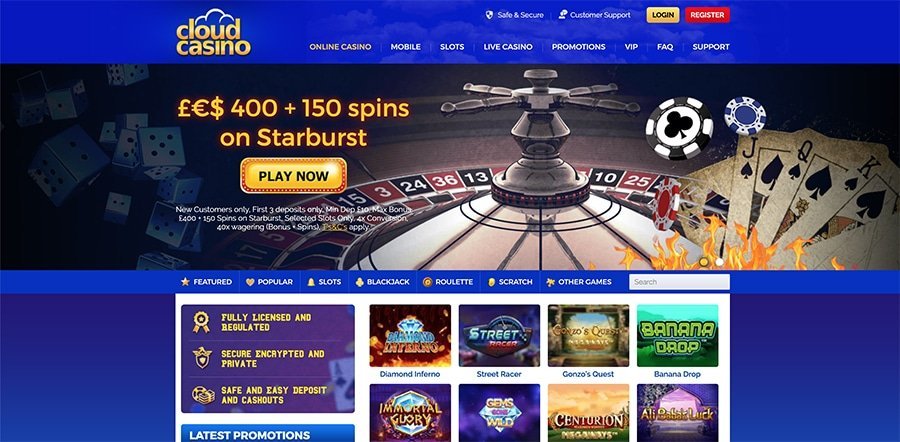Screen dimensions: 900x442
Task: Select the Featured star icon
Action: pos(185,282)
